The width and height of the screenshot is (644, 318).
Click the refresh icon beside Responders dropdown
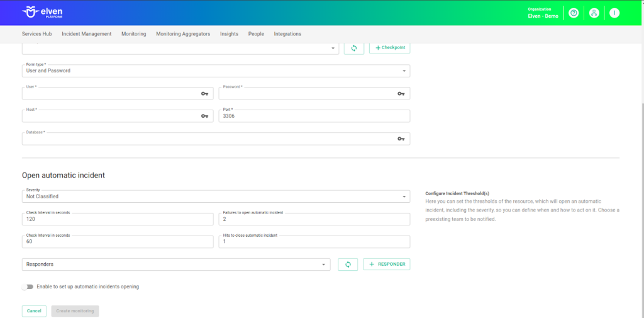click(x=348, y=264)
